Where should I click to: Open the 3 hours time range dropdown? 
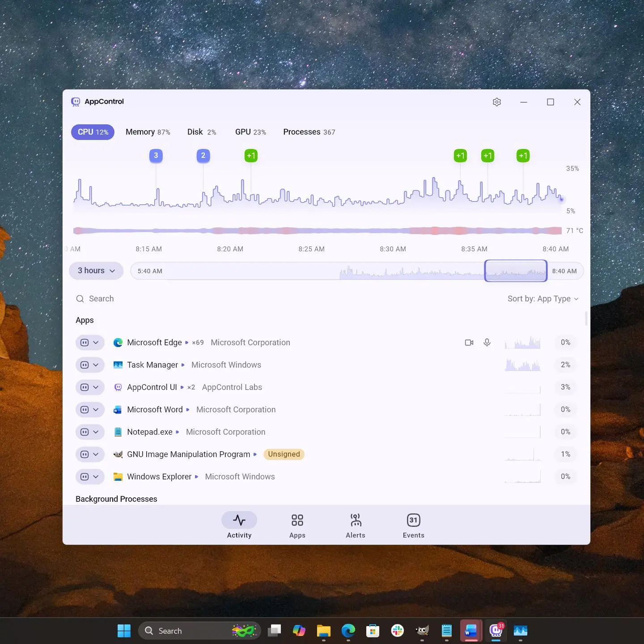click(96, 271)
